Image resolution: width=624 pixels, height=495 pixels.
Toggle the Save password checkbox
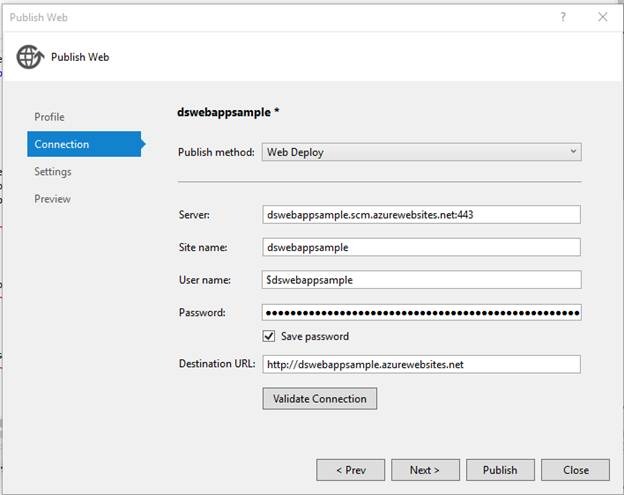tap(268, 336)
